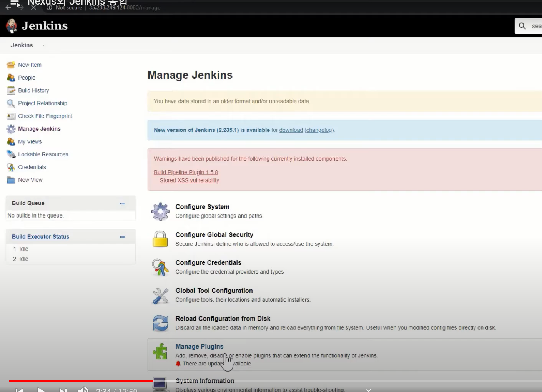This screenshot has height=392, width=542.
Task: Open the New Item icon in sidebar
Action: 11,65
